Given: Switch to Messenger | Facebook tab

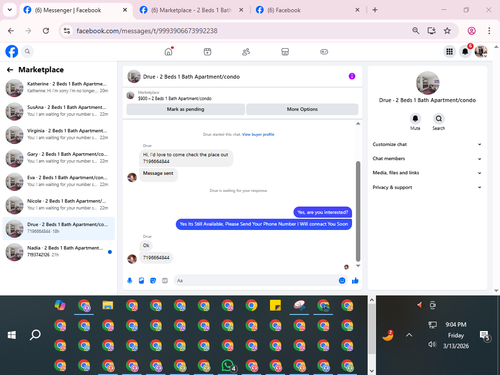Looking at the screenshot, I should [75, 10].
